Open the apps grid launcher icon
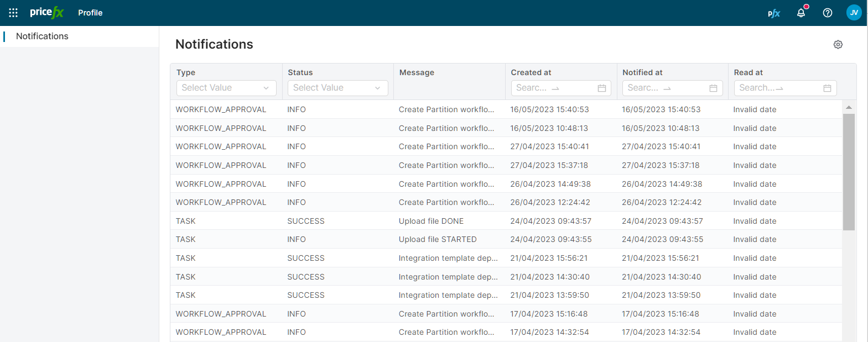This screenshot has height=342, width=868. [x=13, y=13]
